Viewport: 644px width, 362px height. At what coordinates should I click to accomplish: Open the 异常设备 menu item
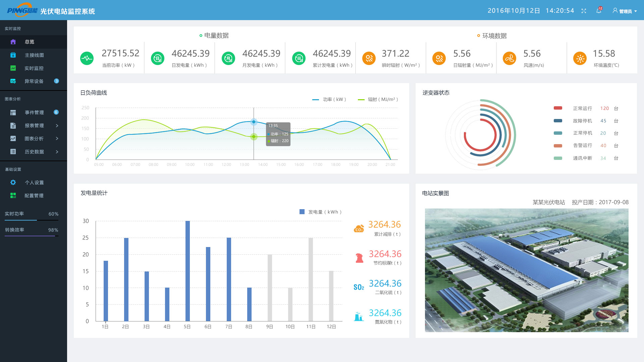click(x=34, y=81)
